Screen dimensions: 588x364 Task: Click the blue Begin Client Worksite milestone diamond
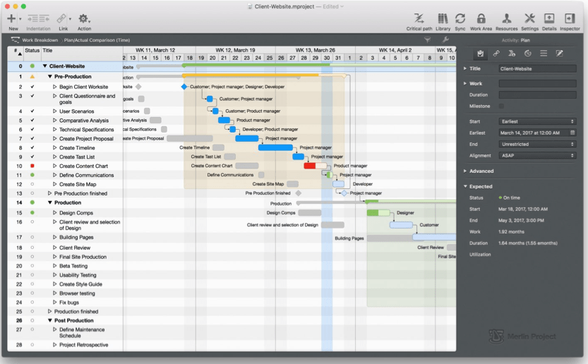184,87
